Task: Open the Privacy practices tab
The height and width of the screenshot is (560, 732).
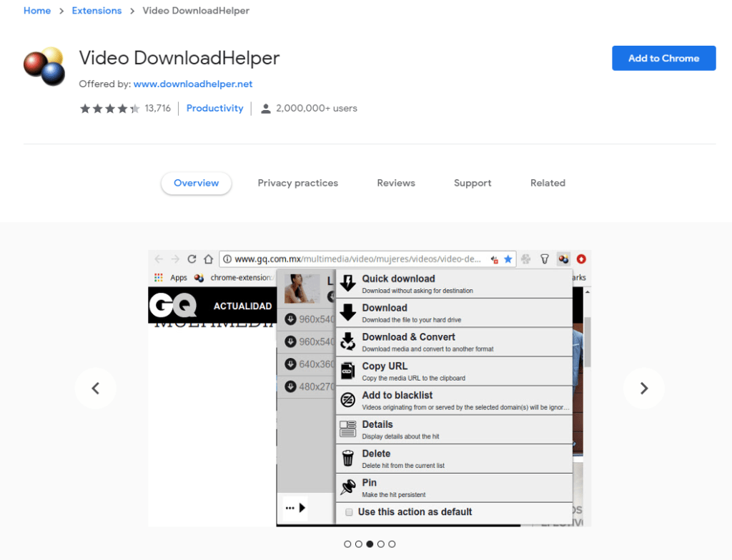Action: [x=297, y=183]
